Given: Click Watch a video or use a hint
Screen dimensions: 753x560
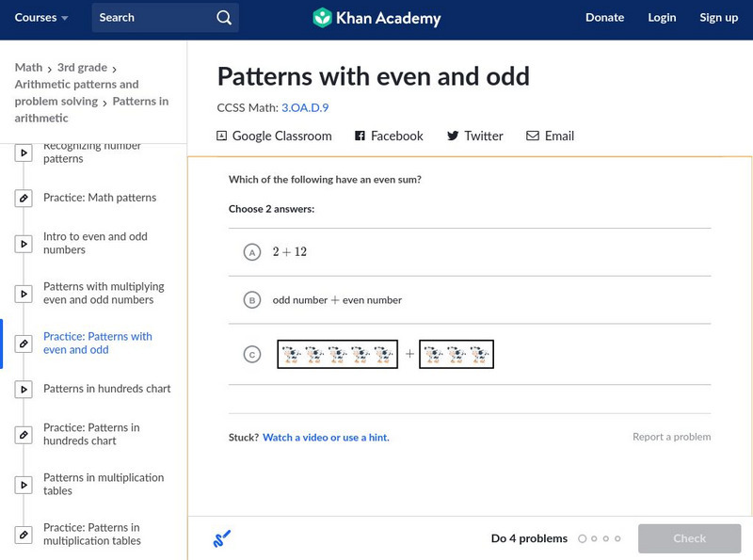Looking at the screenshot, I should tap(326, 438).
